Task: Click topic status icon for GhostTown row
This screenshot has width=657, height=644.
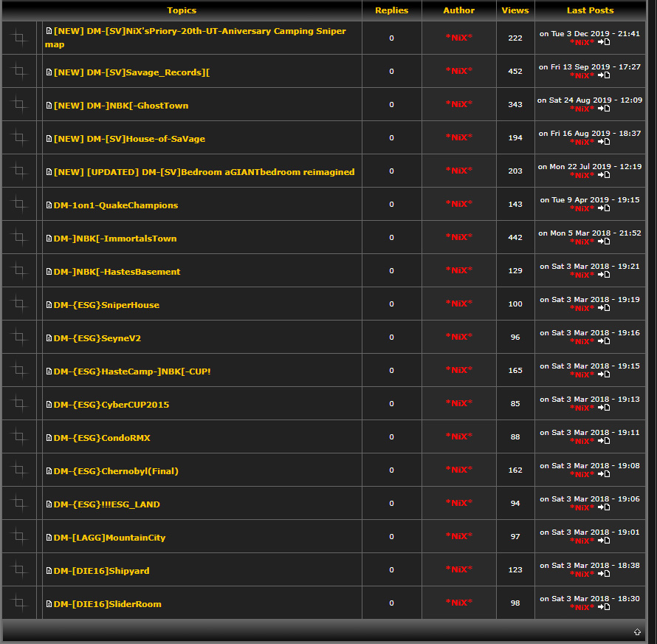Action: tap(19, 104)
